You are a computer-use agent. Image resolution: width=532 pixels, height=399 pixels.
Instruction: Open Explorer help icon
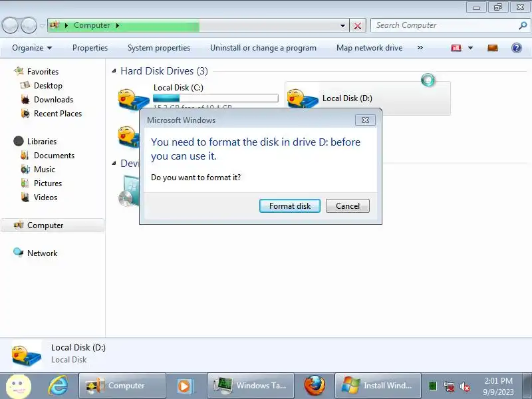(x=517, y=48)
